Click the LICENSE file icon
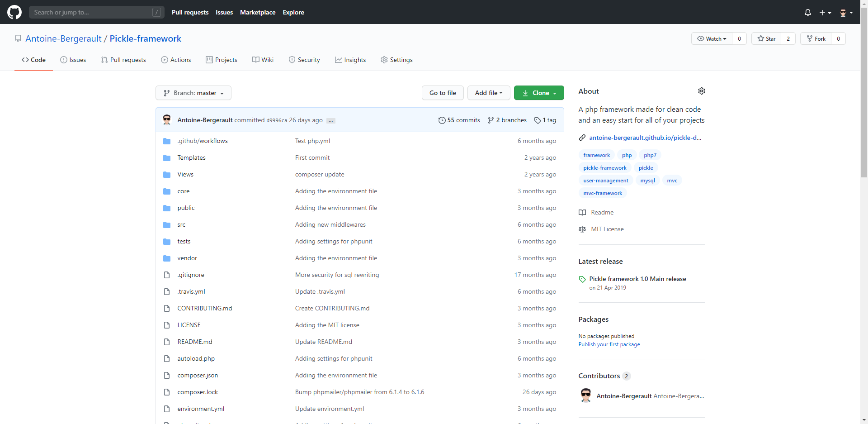The image size is (868, 424). (x=167, y=325)
